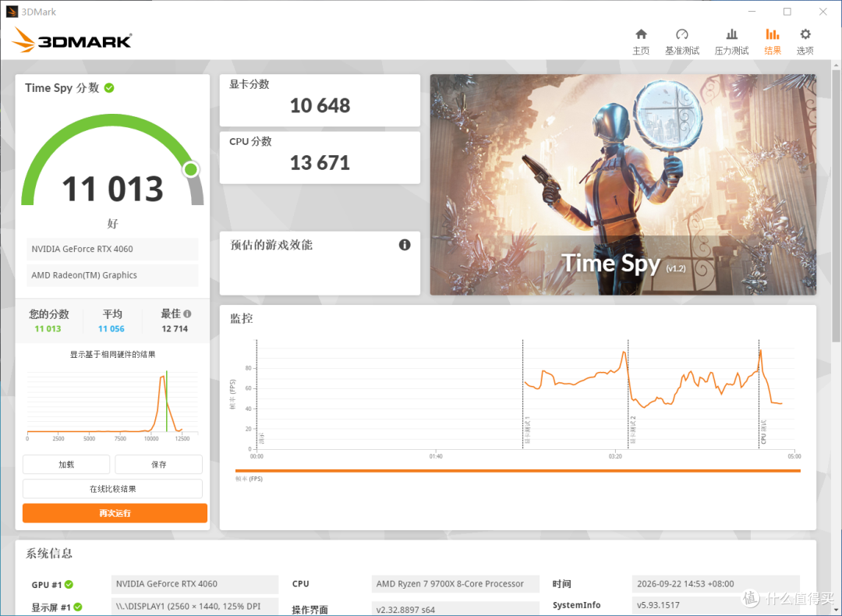Click the 显卡测试 1 marker on chart
842x616 pixels.
(527, 430)
